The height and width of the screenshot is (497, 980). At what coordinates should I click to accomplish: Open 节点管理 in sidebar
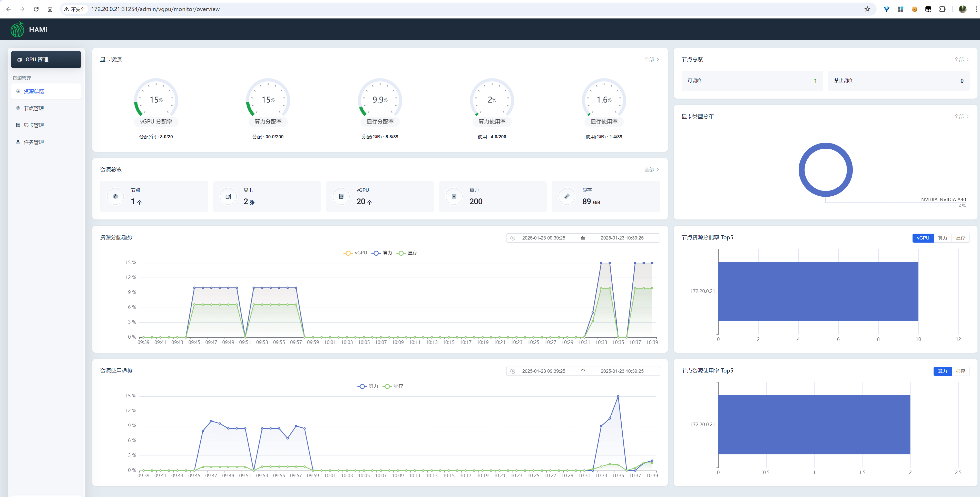pyautogui.click(x=33, y=108)
